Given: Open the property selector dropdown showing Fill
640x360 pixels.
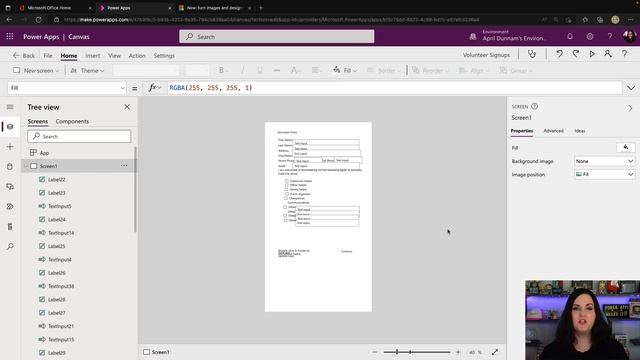Looking at the screenshot, I should pyautogui.click(x=67, y=88).
